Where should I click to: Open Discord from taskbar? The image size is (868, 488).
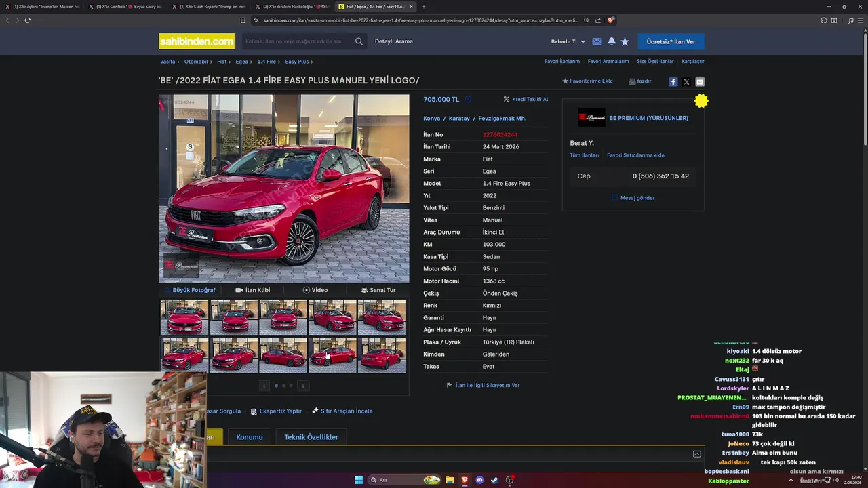(x=479, y=480)
